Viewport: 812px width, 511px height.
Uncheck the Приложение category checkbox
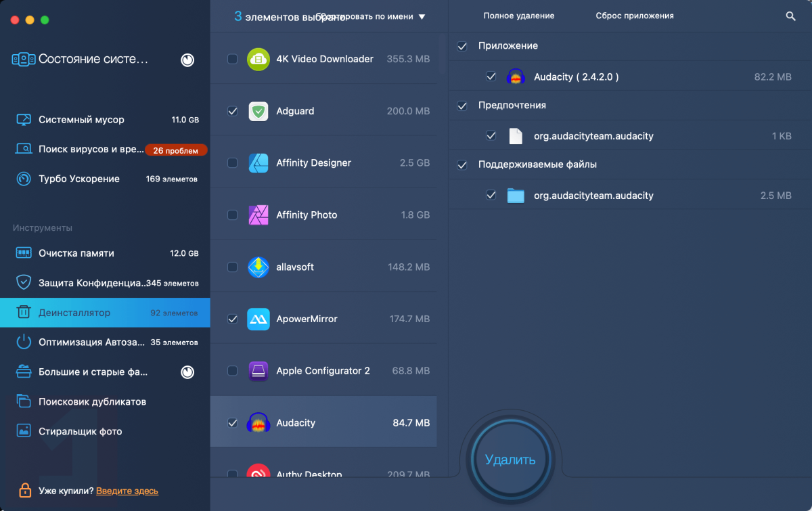462,46
